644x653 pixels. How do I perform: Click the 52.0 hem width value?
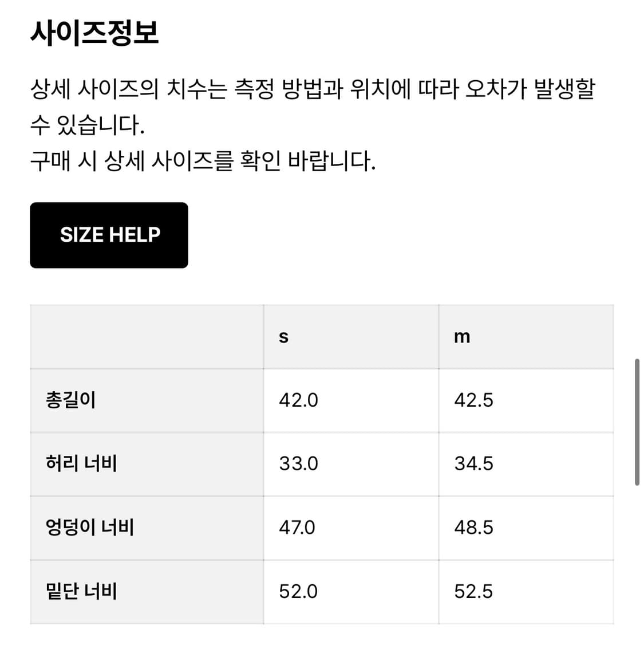(298, 591)
